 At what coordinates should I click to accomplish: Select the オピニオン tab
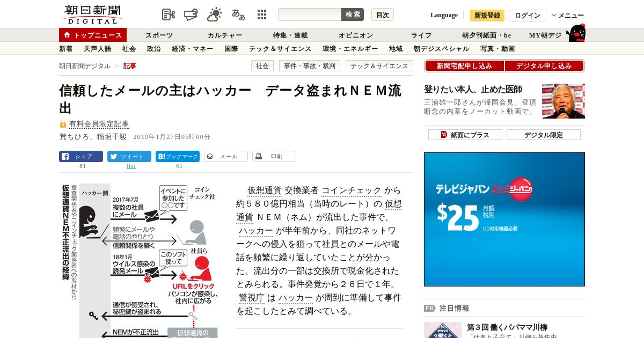[x=355, y=35]
